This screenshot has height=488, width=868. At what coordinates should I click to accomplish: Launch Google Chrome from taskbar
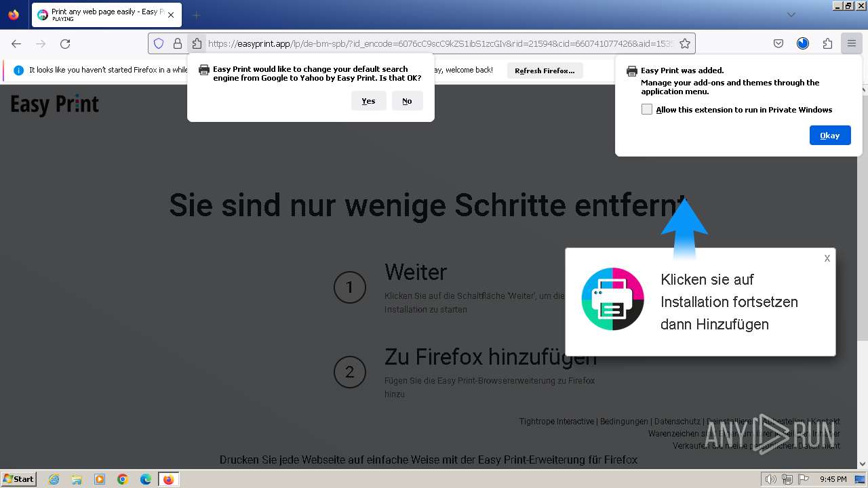tap(123, 479)
